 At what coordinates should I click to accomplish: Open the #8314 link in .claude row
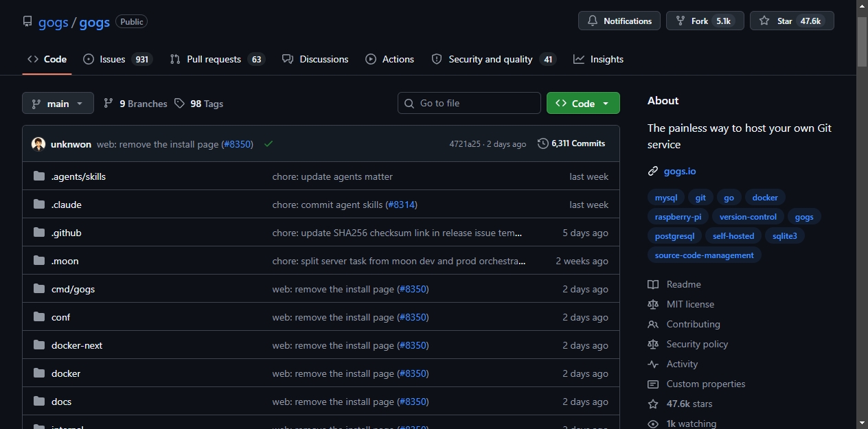click(x=401, y=205)
